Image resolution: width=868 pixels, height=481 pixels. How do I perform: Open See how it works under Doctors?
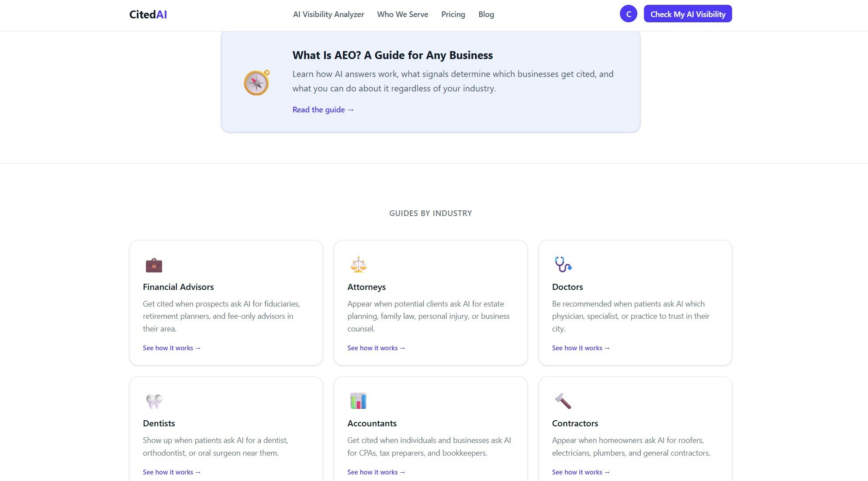pos(581,348)
